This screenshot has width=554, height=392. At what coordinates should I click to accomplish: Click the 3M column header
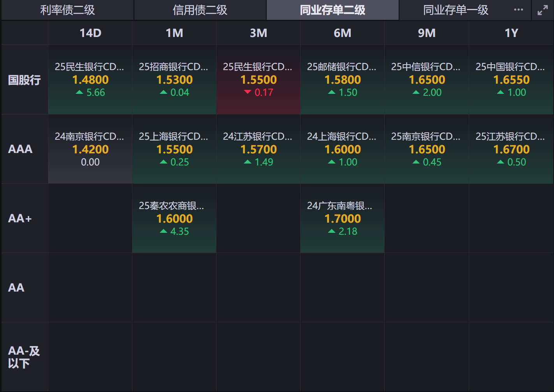click(x=259, y=33)
